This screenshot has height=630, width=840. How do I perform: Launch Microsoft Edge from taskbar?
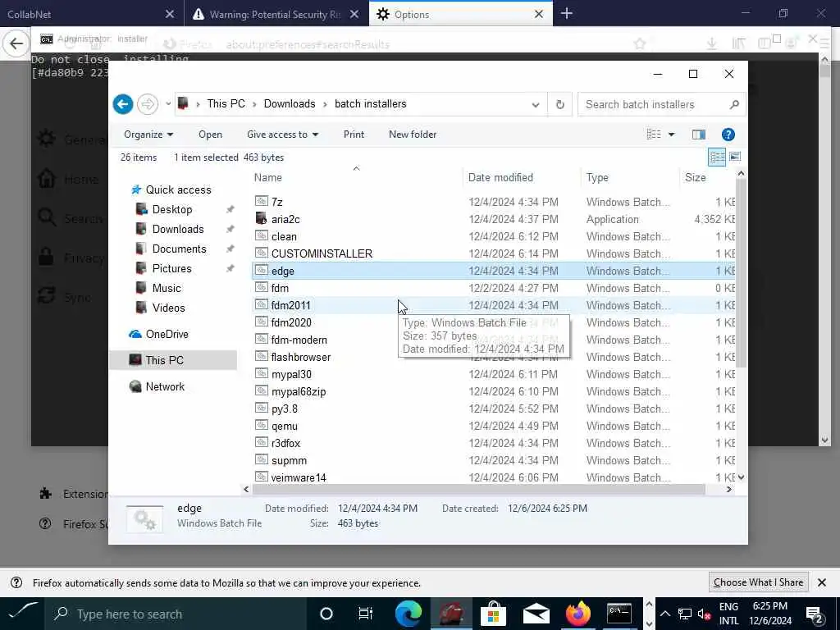(x=409, y=614)
